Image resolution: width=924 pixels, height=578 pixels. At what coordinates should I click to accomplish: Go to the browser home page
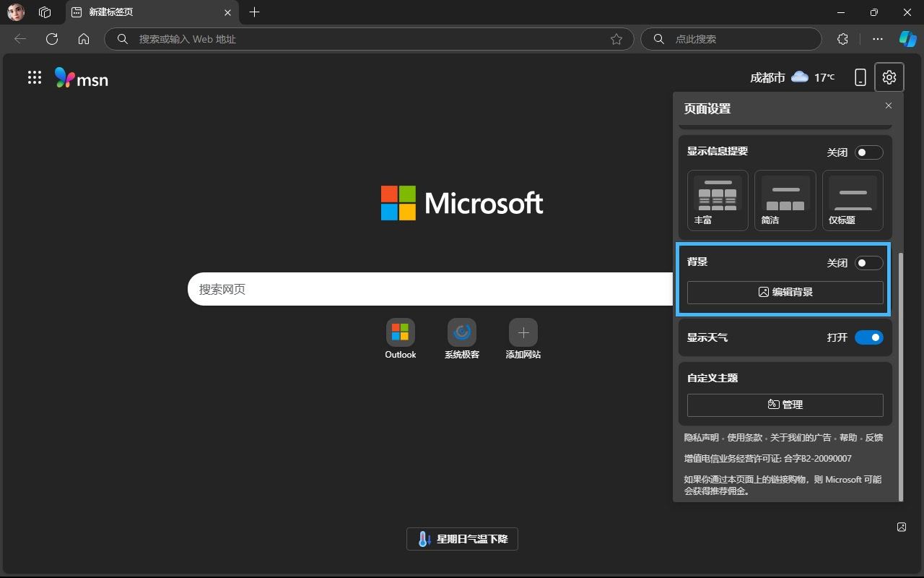84,39
